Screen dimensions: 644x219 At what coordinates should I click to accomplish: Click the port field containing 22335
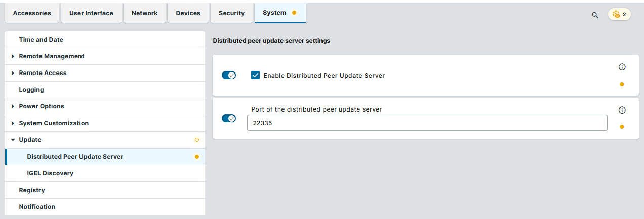click(427, 123)
